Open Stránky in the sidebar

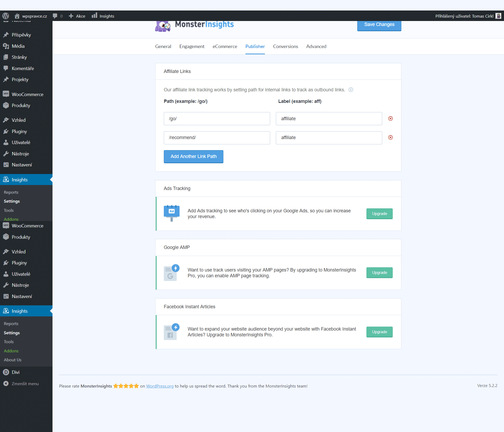[x=26, y=57]
